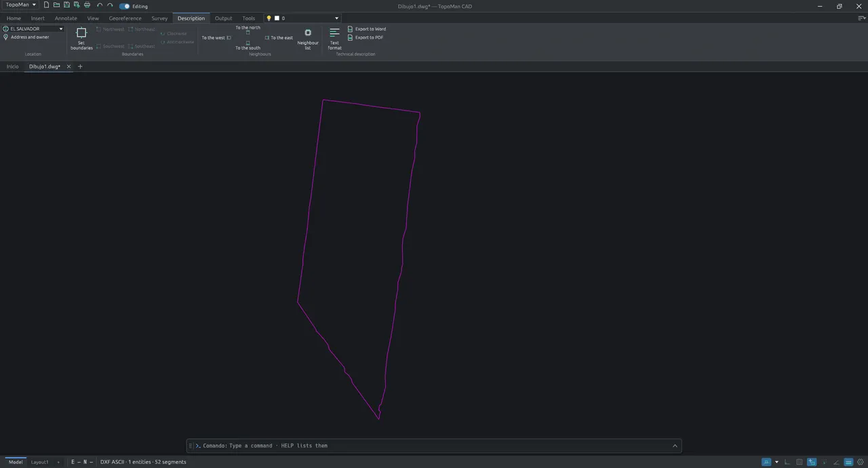Screen dimensions: 868x468
Task: Click Export to Word
Action: point(367,29)
